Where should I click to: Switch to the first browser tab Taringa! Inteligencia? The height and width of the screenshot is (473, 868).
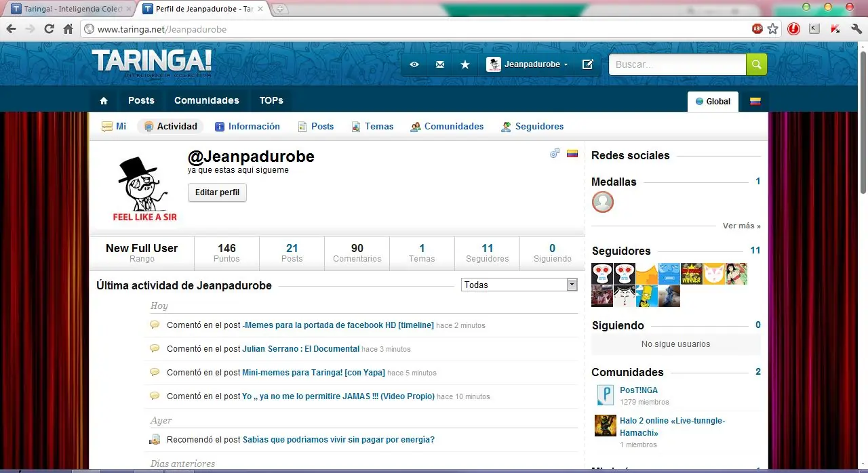click(71, 9)
